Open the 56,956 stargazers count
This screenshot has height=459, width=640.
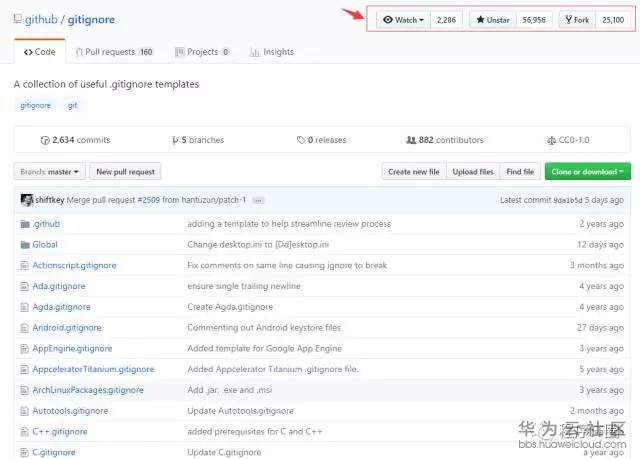pyautogui.click(x=534, y=20)
